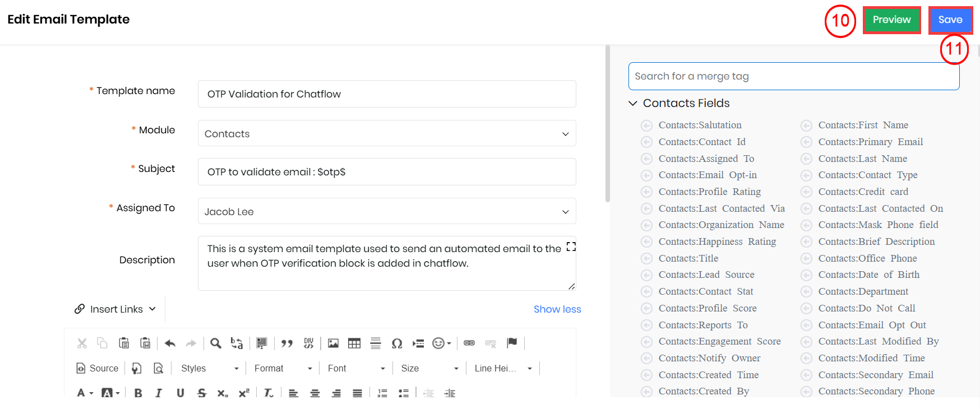
Task: Toggle superscript formatting
Action: [x=244, y=393]
